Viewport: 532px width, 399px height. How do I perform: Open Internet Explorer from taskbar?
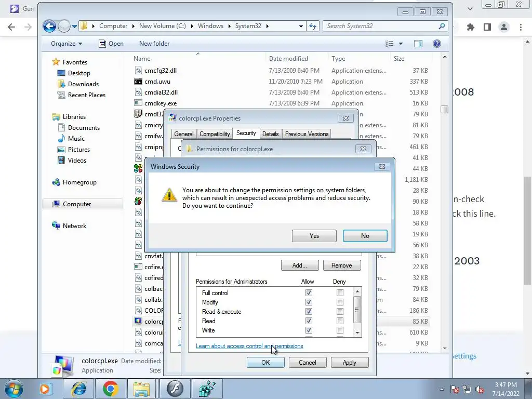[x=78, y=389]
